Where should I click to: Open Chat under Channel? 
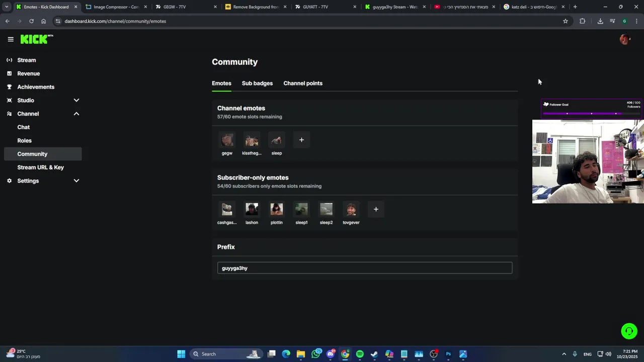point(24,127)
